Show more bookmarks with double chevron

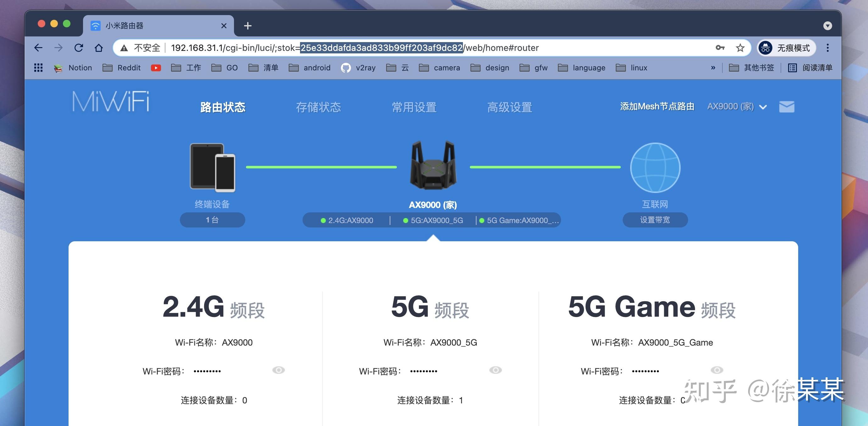[x=713, y=68]
